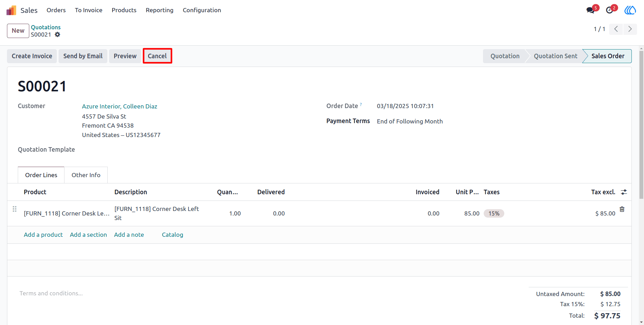Go to the next record arrow
The height and width of the screenshot is (325, 644).
pos(630,29)
